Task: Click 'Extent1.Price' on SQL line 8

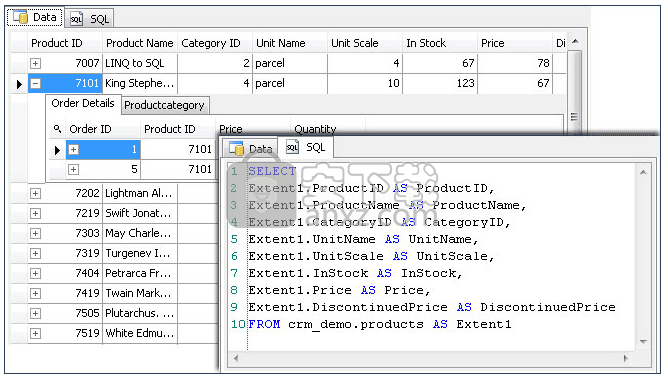Action: (300, 290)
